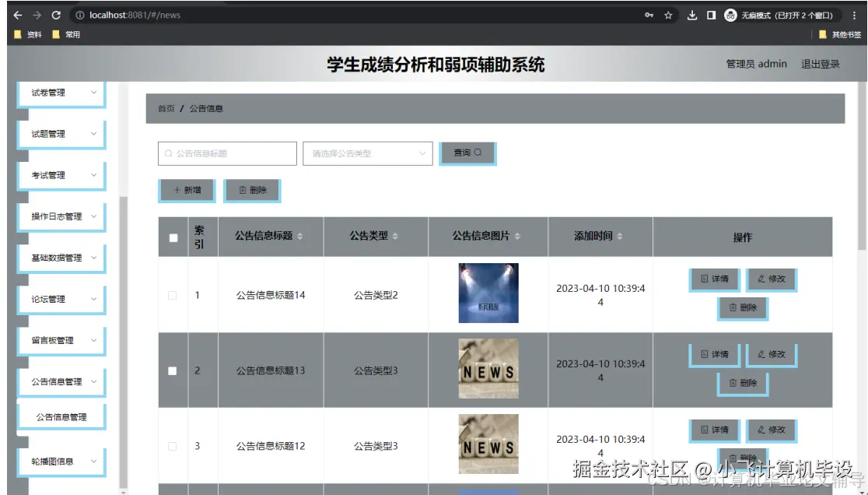Sort by 添加时间 column arrows

click(x=619, y=236)
